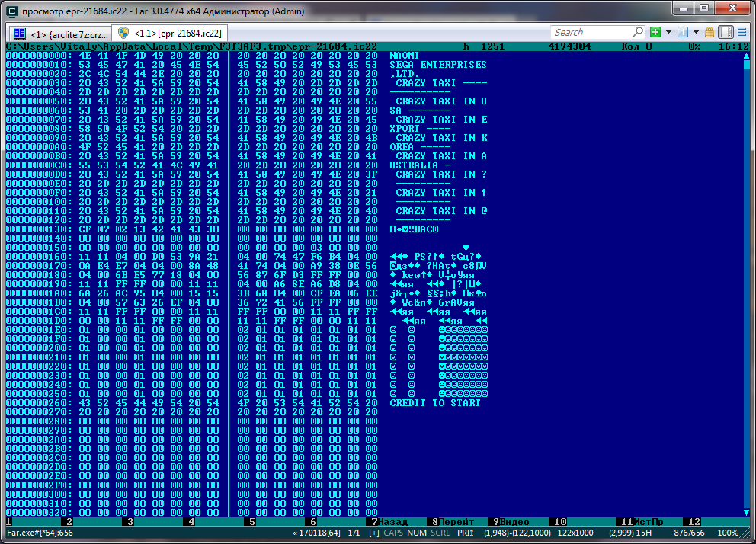Click the 4194304 file size in header
Image resolution: width=756 pixels, height=544 pixels.
(569, 46)
